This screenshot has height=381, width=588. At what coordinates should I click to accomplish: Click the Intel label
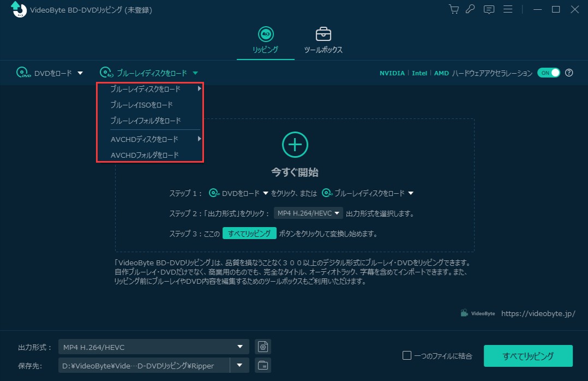tap(419, 73)
